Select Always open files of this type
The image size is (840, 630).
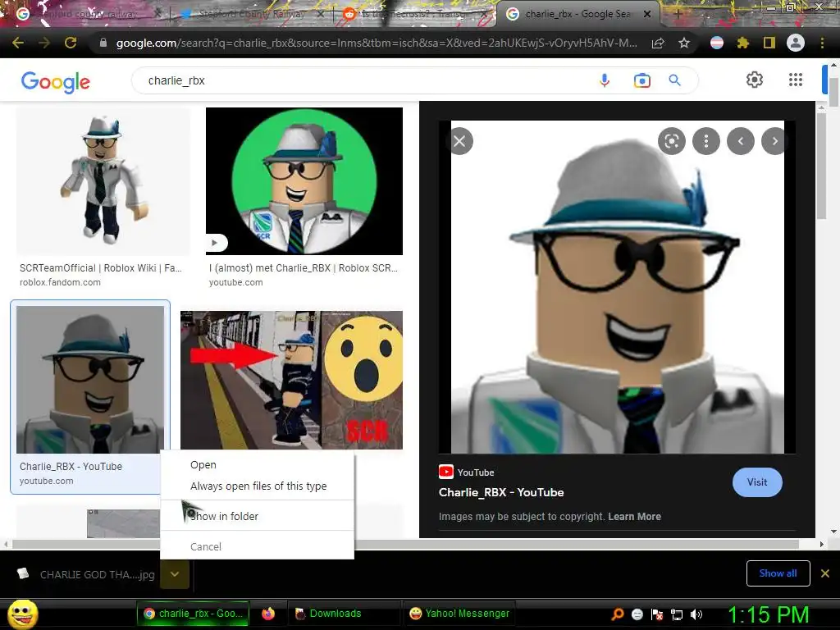257,486
